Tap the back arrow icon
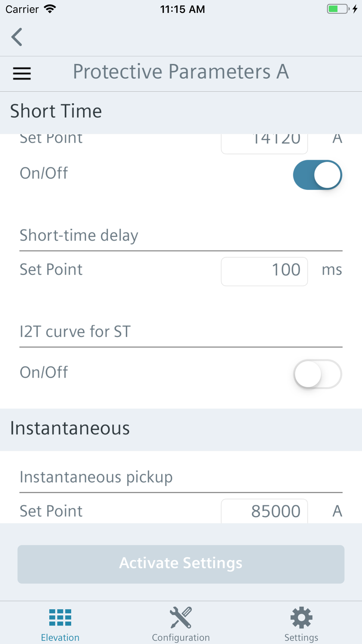Screen dimensions: 362x644 (17, 37)
